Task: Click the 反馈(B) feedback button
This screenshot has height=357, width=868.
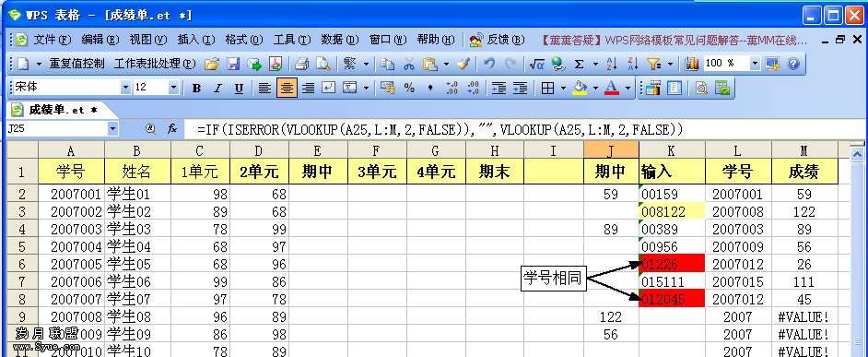Action: (x=497, y=40)
